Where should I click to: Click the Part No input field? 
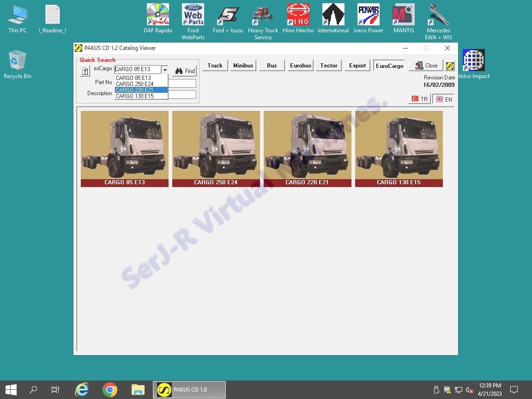182,83
